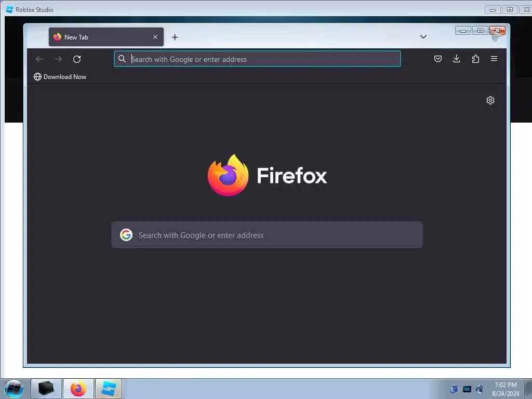Click the Show desktop strip in the taskbar

528,389
